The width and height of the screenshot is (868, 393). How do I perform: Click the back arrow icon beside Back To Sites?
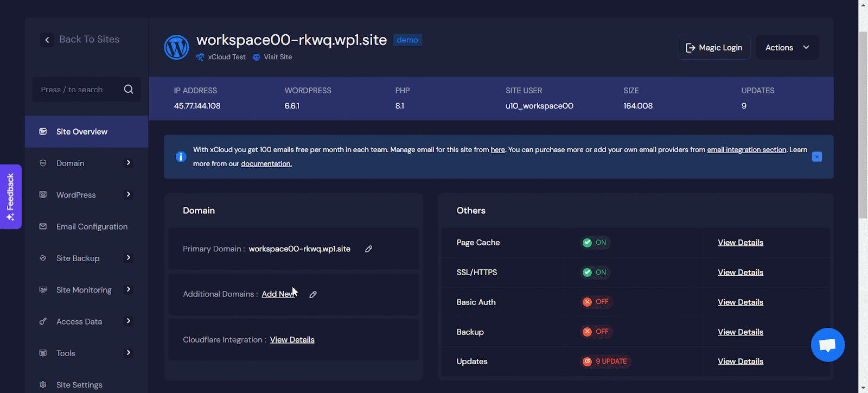coord(47,40)
